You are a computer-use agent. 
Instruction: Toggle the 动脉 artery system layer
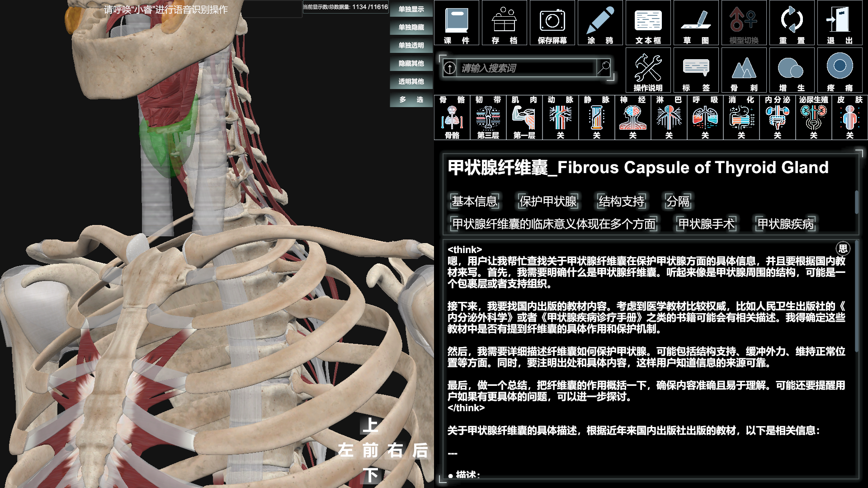coord(560,117)
